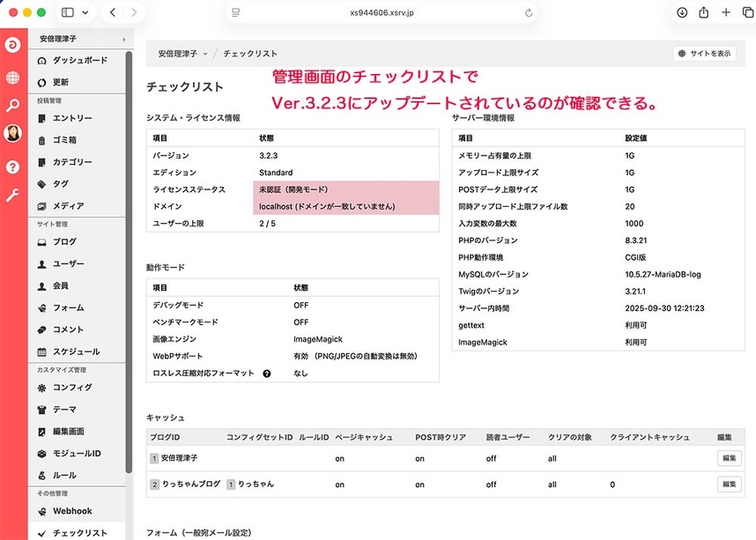
Task: Select エントリー from the sidebar menu
Action: (x=72, y=118)
